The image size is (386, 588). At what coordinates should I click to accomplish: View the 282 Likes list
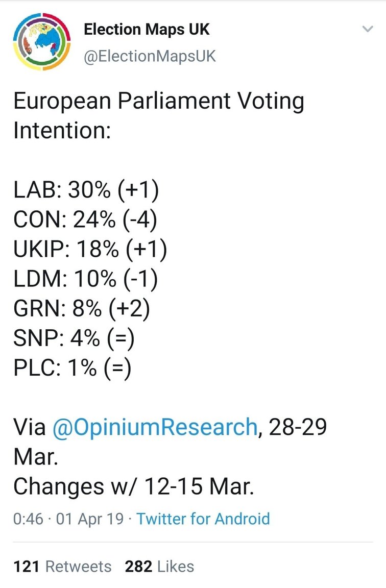(x=159, y=567)
